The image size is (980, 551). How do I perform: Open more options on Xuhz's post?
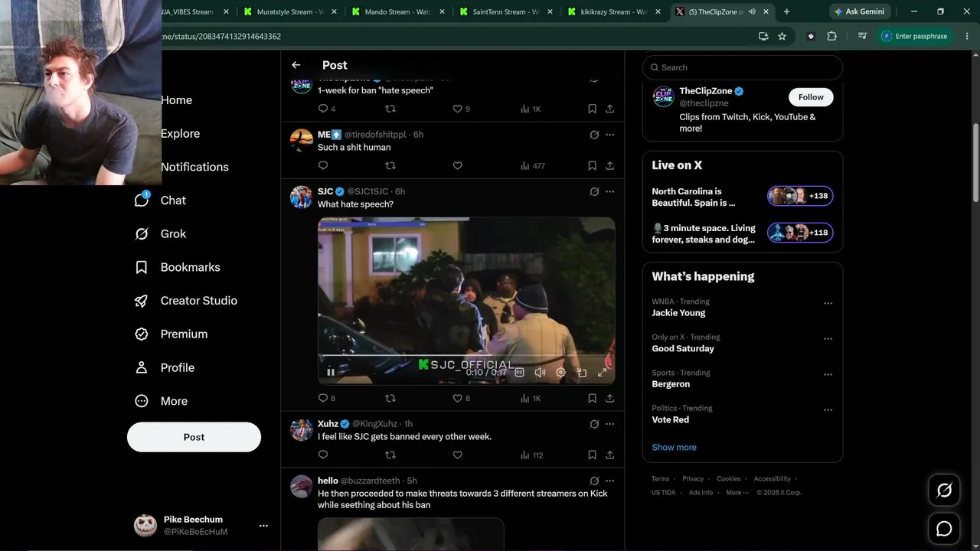[x=610, y=424]
